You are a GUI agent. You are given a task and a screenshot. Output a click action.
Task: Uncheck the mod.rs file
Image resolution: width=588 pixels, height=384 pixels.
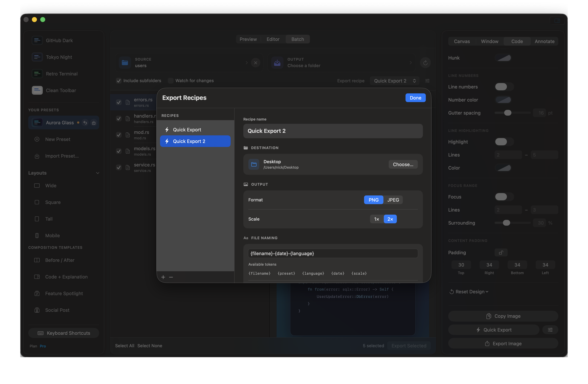(119, 135)
